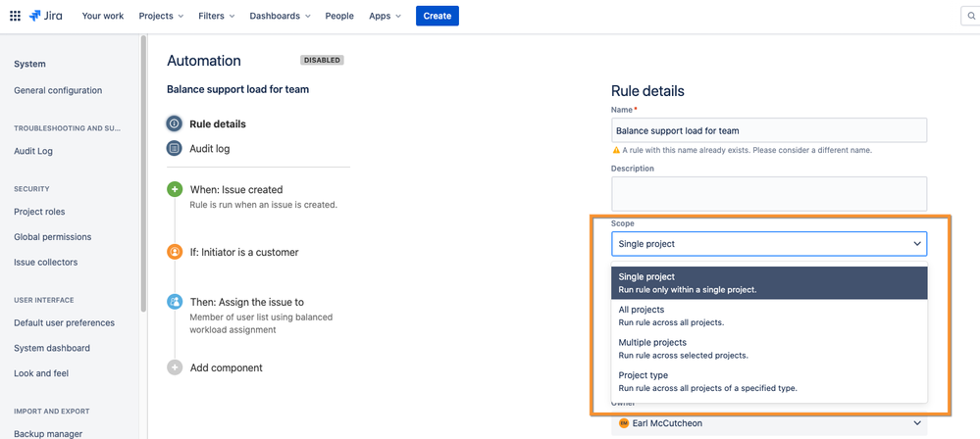This screenshot has height=439, width=980.
Task: Open Project roles settings
Action: 39,212
